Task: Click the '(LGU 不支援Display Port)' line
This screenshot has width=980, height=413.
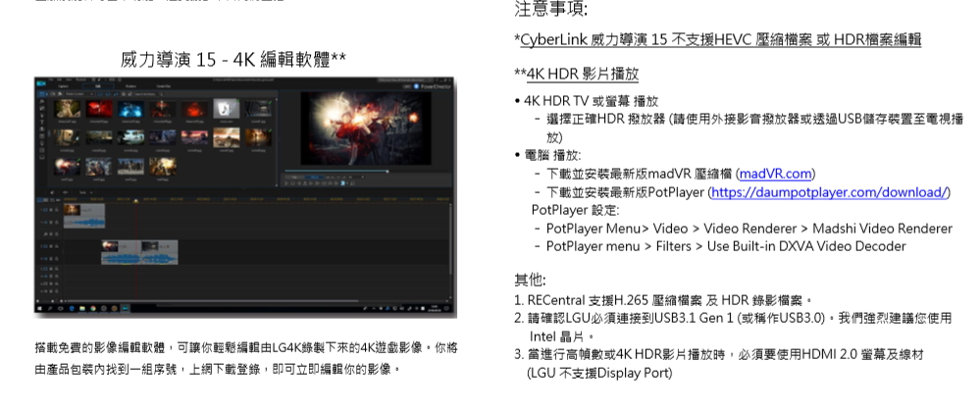Action: pos(600,373)
